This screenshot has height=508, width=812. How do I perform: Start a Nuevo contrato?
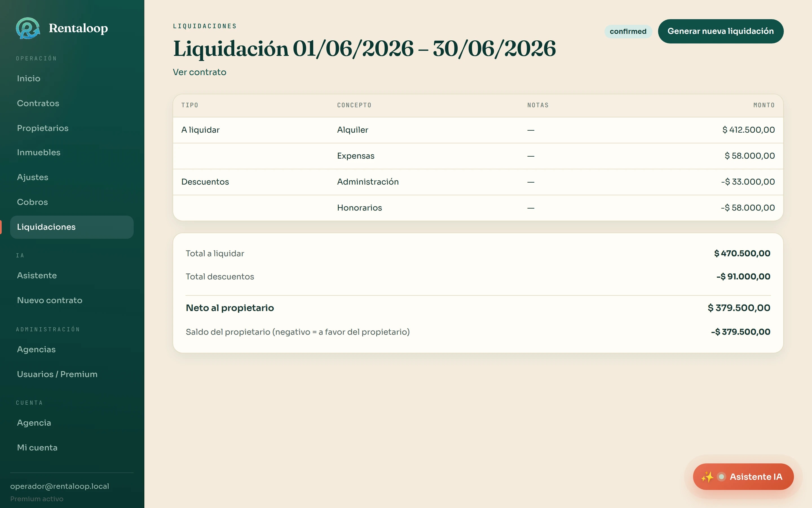pos(72,300)
